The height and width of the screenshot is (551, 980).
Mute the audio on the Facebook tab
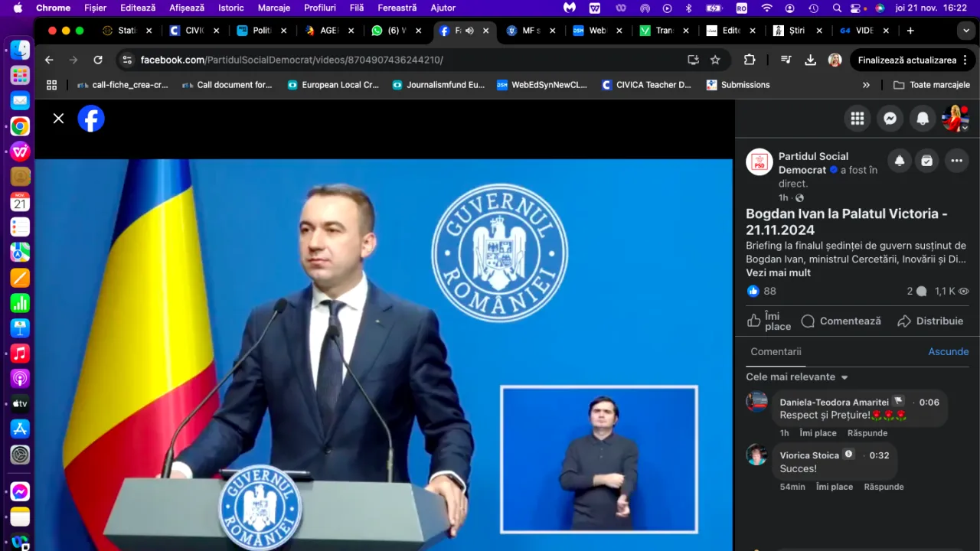click(x=469, y=31)
